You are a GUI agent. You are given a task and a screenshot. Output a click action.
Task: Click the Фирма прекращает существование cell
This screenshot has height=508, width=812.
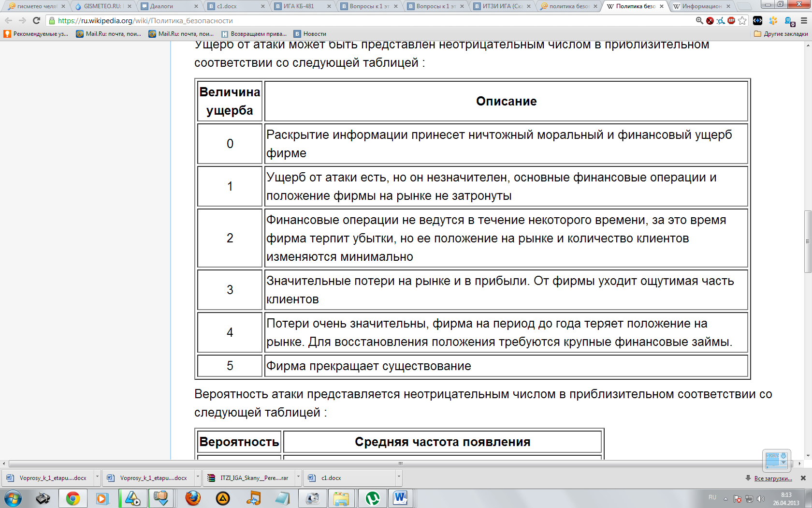click(506, 366)
